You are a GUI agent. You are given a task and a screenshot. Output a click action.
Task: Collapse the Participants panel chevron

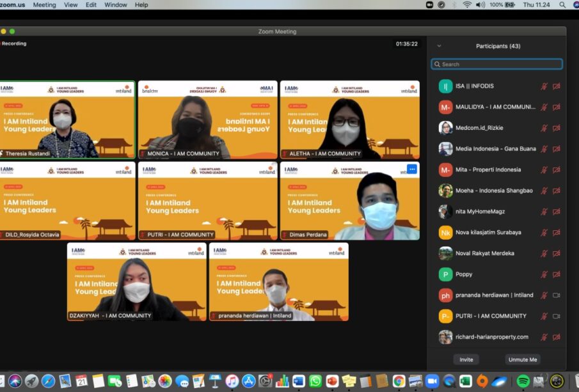[x=439, y=46]
